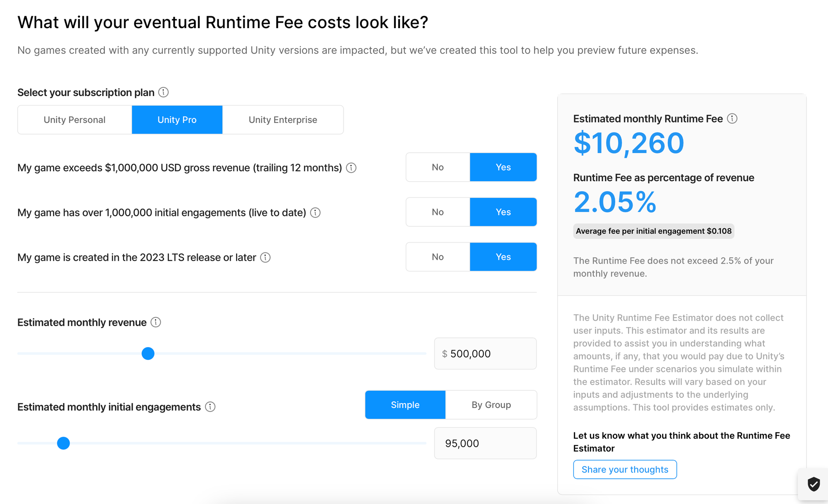The image size is (828, 504).
Task: Click 'The Runtime Fee does not exceed 2.5%' note
Action: point(674,267)
